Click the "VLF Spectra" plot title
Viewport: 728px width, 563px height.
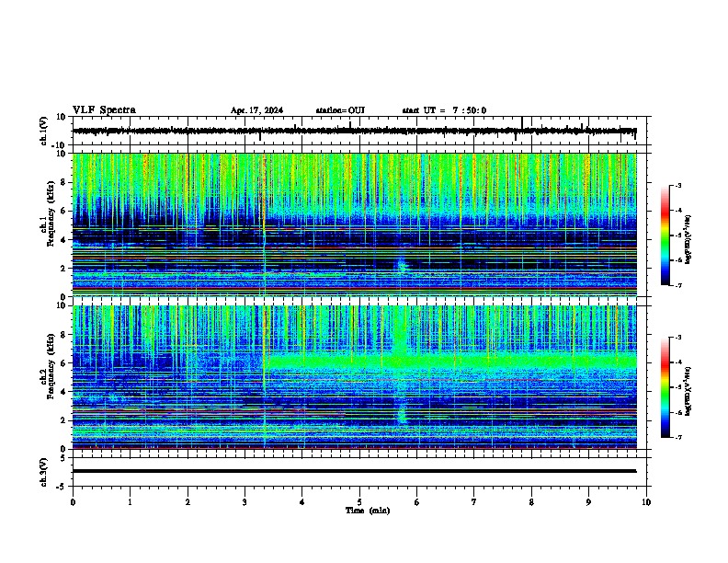click(x=104, y=109)
